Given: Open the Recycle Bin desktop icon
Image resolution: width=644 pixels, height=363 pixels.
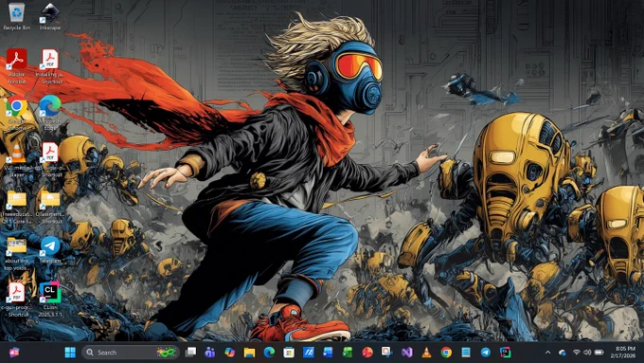Looking at the screenshot, I should pyautogui.click(x=16, y=16).
